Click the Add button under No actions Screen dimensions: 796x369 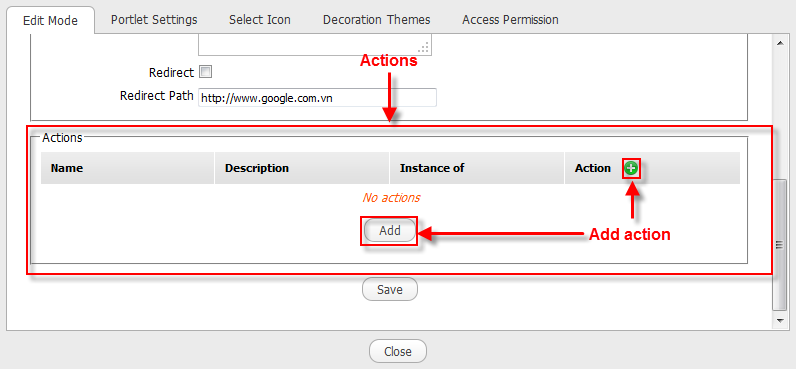390,230
